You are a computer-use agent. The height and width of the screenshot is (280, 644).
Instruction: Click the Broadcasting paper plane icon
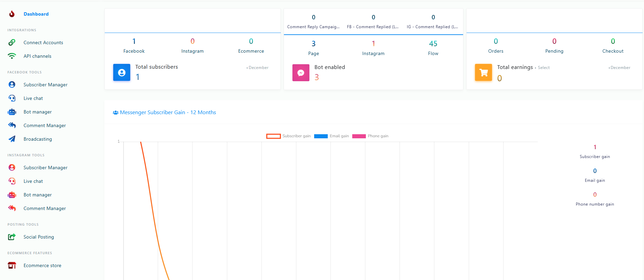click(x=12, y=139)
